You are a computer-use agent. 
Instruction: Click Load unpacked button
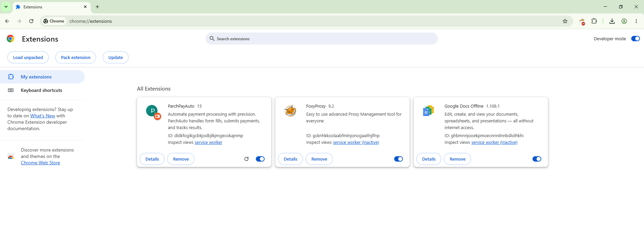(28, 57)
